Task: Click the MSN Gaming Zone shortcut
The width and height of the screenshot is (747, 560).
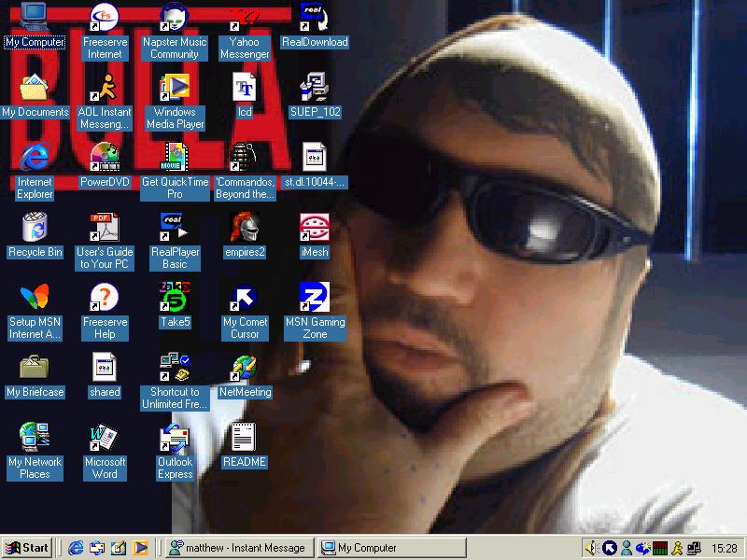Action: [314, 298]
